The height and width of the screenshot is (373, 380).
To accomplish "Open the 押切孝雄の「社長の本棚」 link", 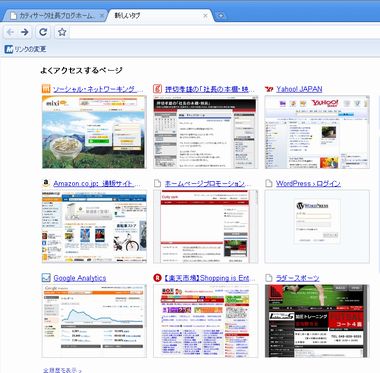I will (210, 89).
